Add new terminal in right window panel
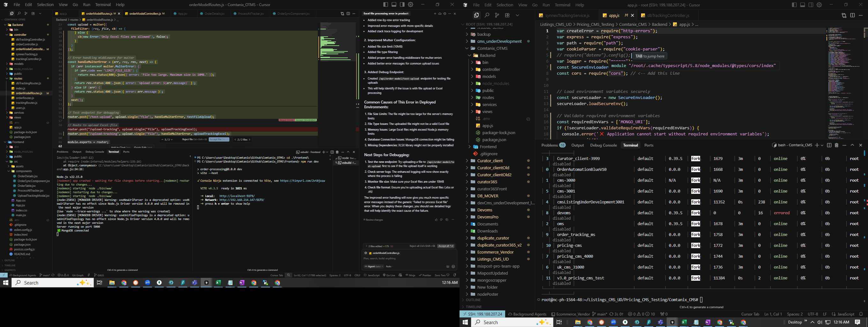Screen dimensions: 868x327 click(x=817, y=145)
